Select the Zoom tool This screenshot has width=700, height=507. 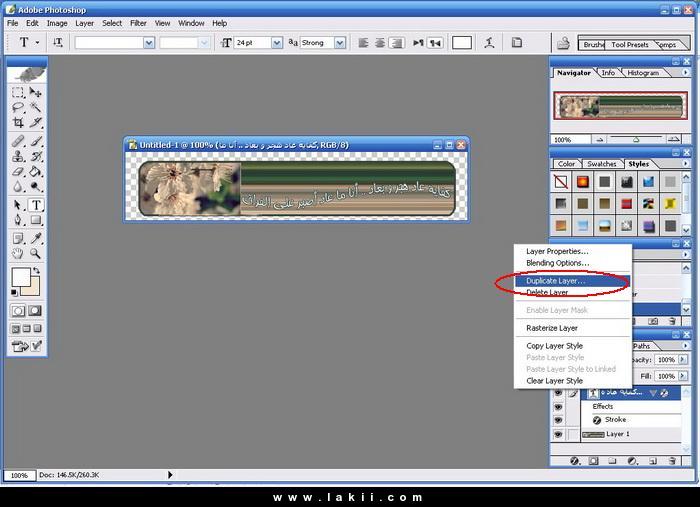point(36,254)
